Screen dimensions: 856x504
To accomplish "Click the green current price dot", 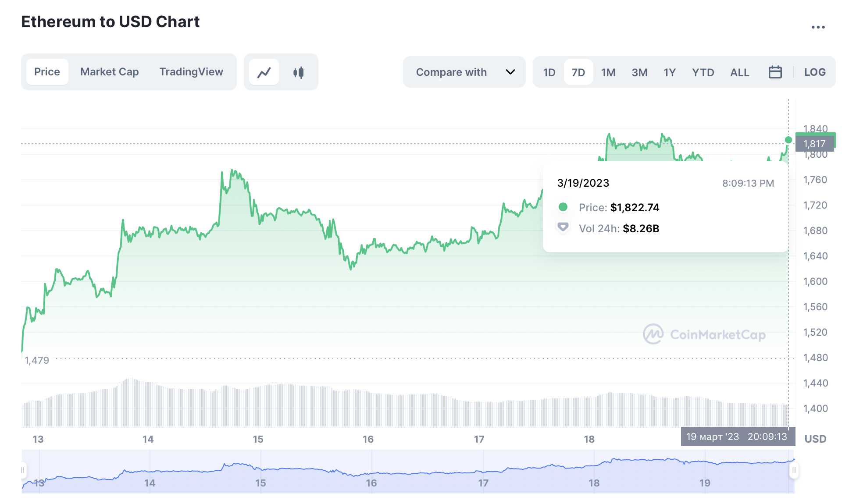I will (788, 140).
